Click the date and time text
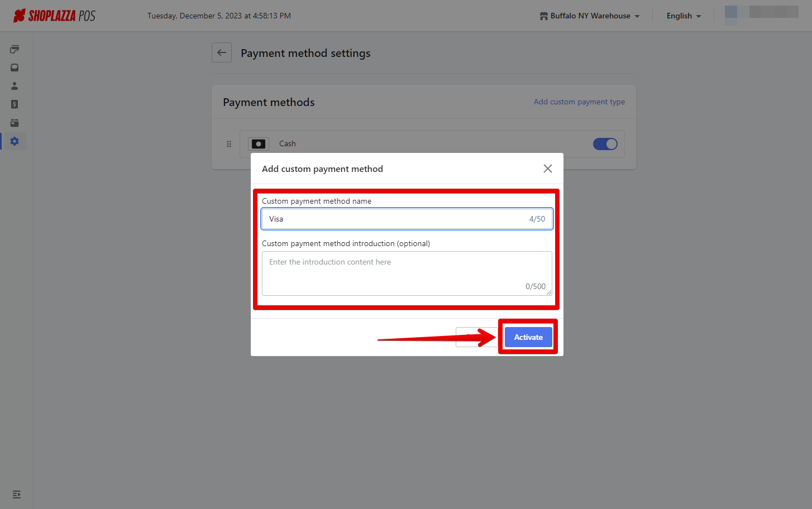 (x=219, y=16)
